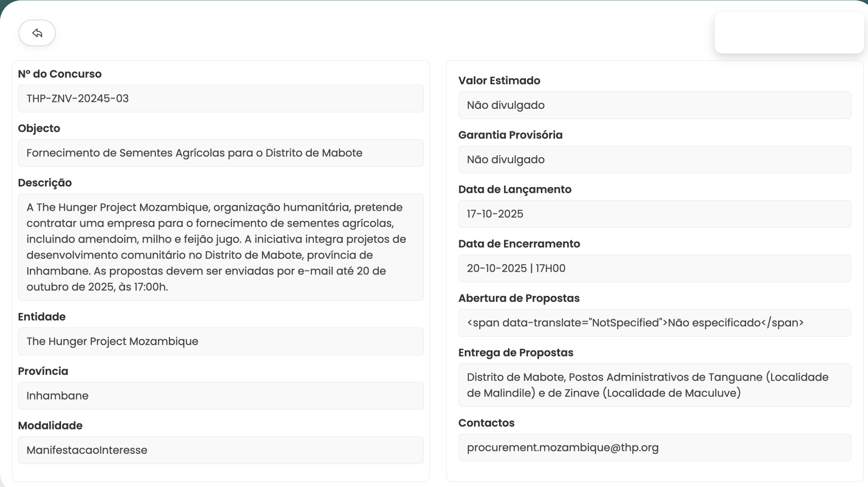Click the Abertura de Propostas field
This screenshot has height=487, width=868.
point(655,323)
